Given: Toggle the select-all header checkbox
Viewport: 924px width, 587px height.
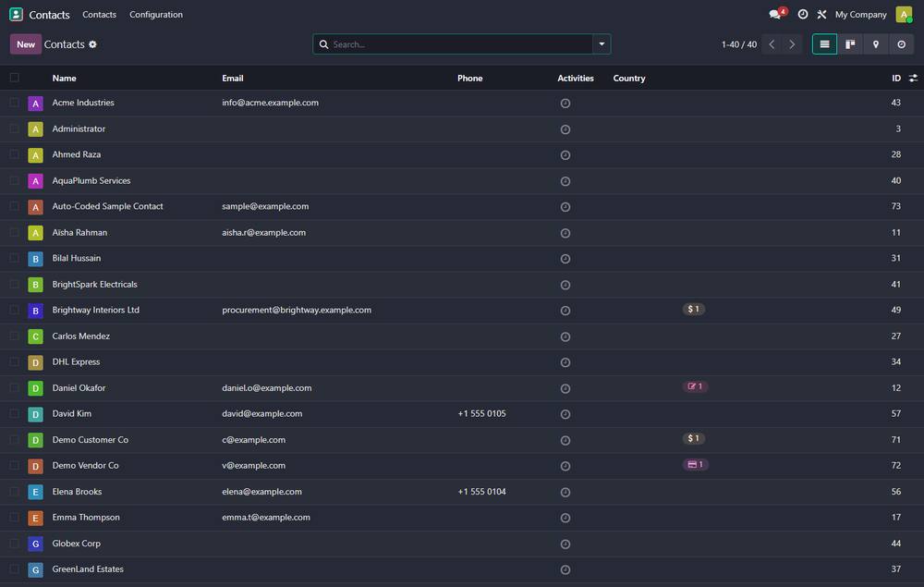Looking at the screenshot, I should tap(15, 78).
